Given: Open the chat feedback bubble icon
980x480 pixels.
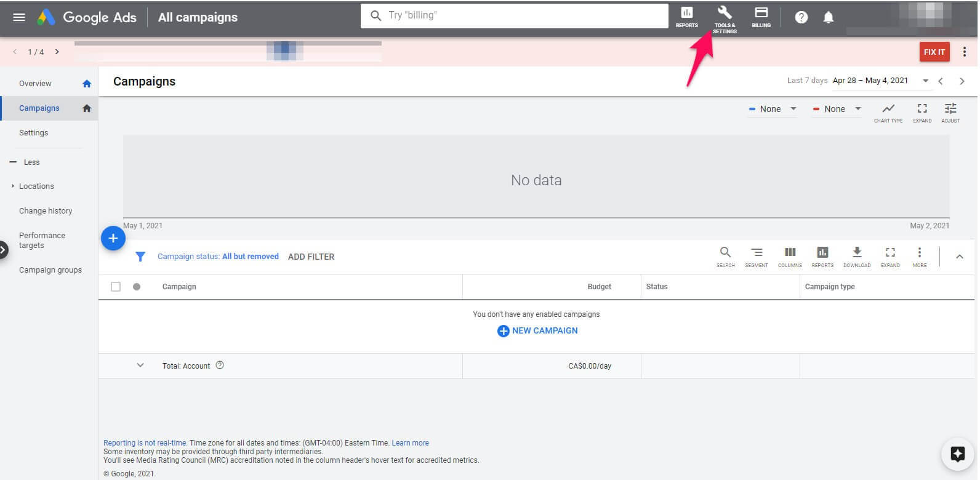Looking at the screenshot, I should (958, 454).
